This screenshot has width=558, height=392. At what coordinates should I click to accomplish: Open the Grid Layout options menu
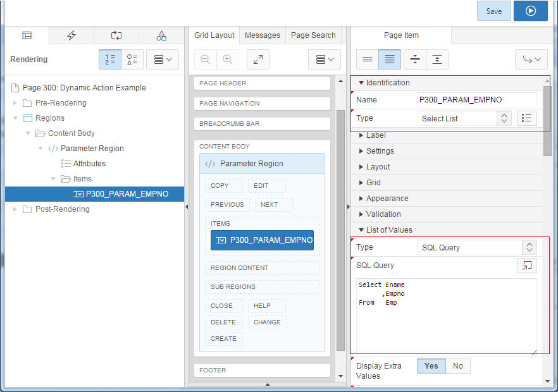pos(325,59)
